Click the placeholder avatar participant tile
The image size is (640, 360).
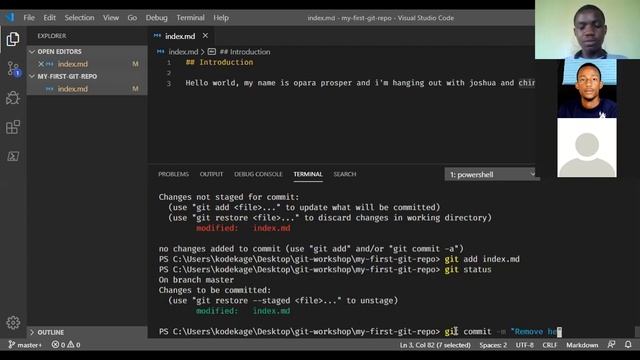(x=587, y=148)
